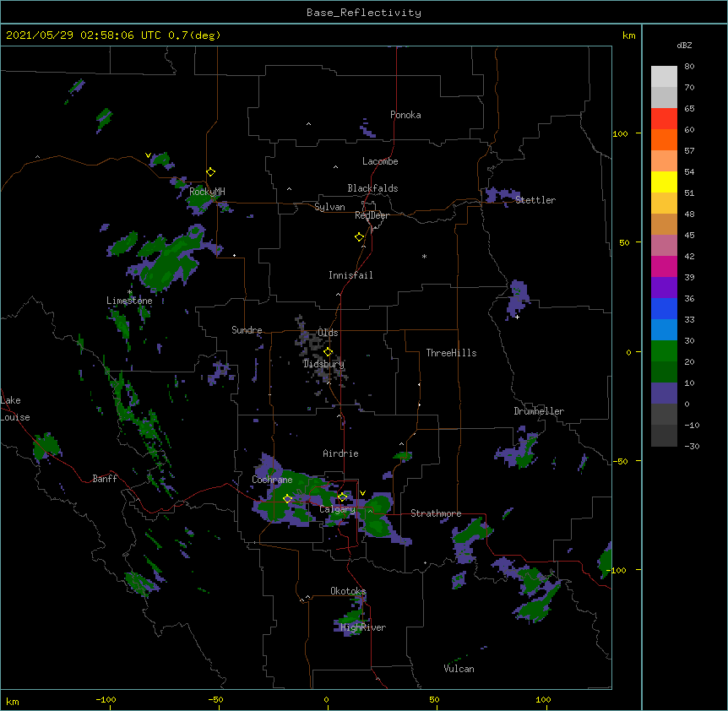
Task: Click the Okotoks town label
Action: (348, 591)
